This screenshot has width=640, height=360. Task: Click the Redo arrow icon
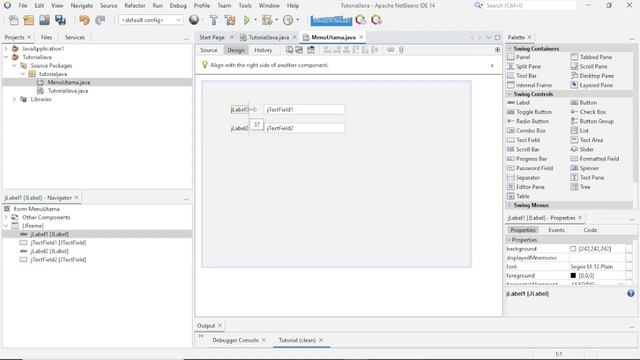[x=100, y=20]
